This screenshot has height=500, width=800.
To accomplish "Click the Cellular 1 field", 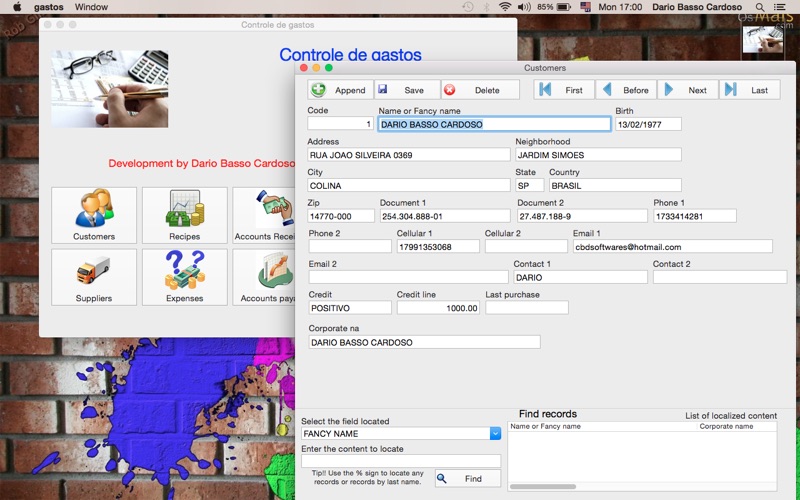I will [x=438, y=246].
